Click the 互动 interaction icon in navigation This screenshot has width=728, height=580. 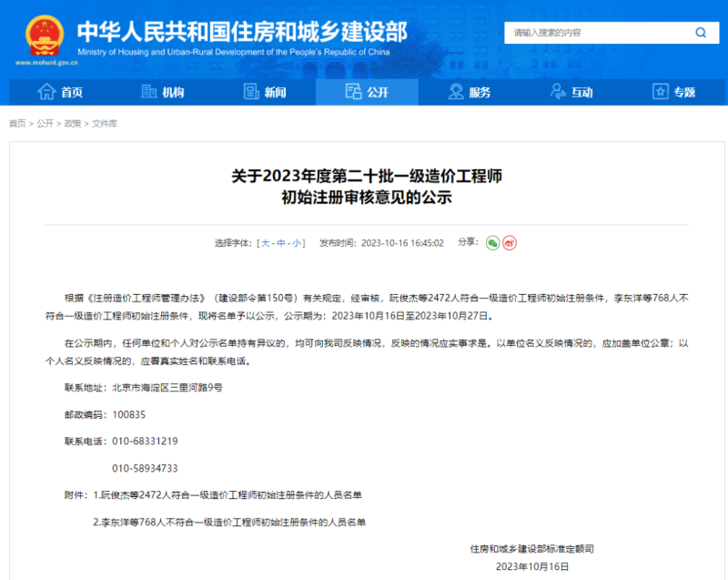click(x=558, y=91)
